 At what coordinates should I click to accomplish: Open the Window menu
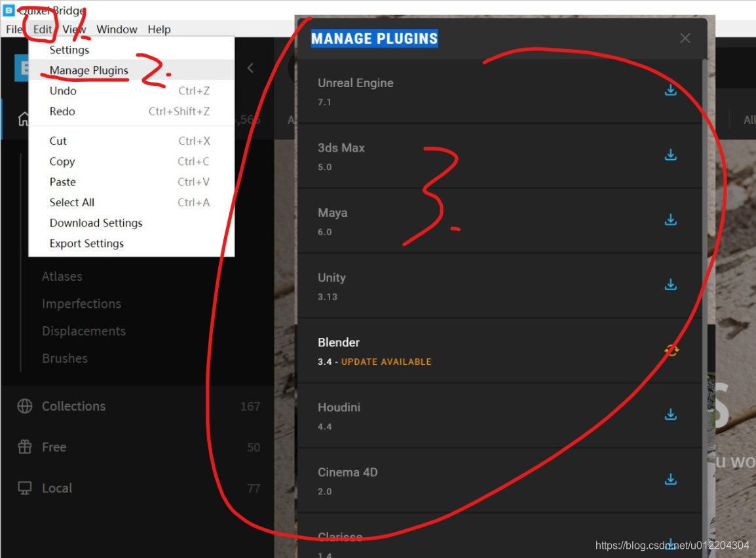click(117, 29)
